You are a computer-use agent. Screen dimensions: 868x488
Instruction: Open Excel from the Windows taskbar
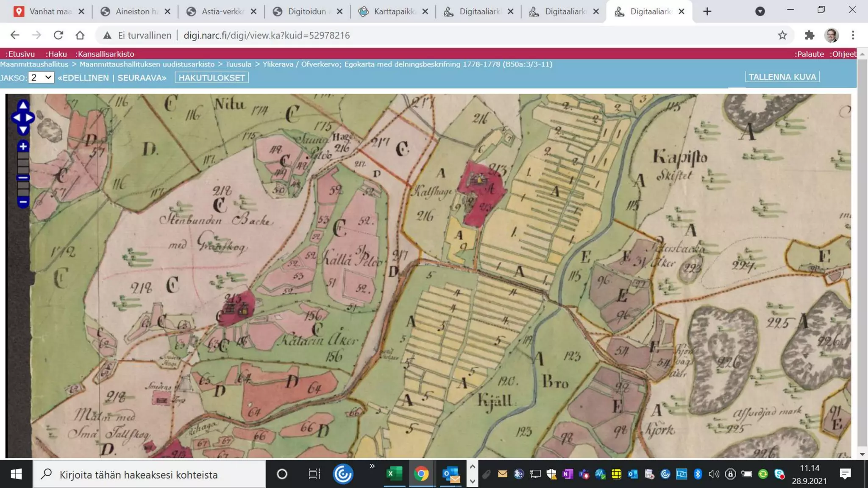[x=394, y=474]
